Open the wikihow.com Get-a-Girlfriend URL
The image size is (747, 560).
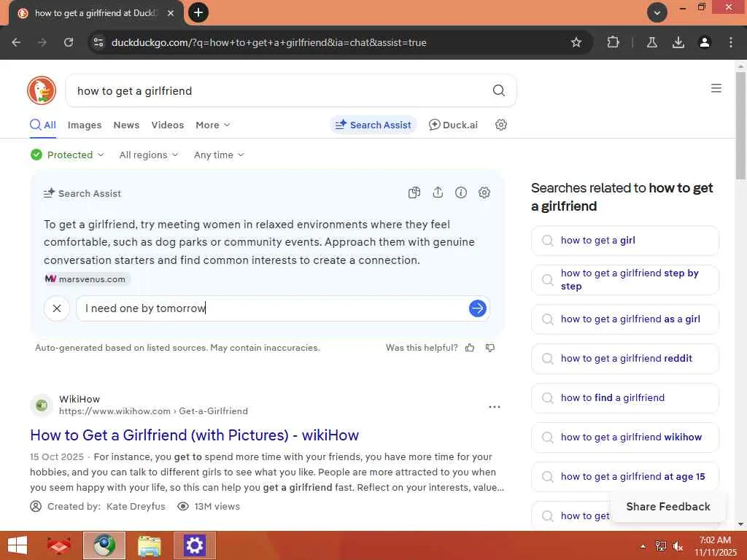tap(153, 411)
